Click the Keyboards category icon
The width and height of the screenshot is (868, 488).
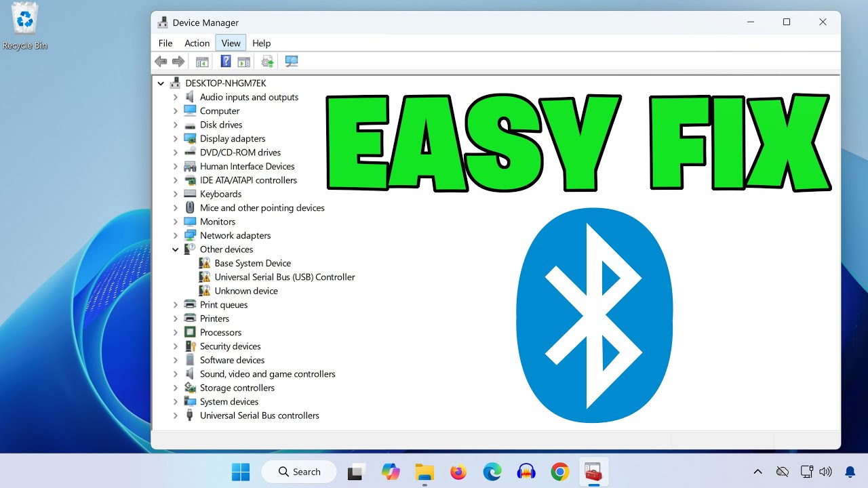tap(190, 195)
